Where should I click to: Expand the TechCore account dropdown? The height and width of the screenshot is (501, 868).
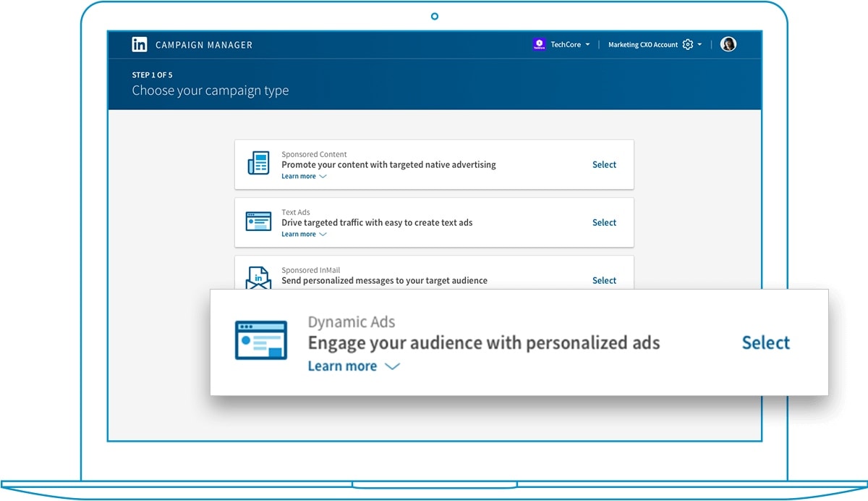(x=589, y=44)
